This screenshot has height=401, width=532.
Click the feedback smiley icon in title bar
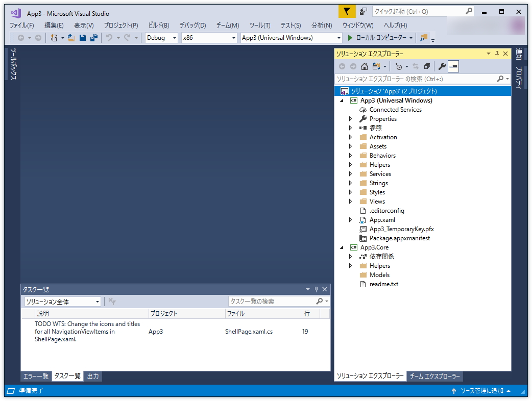[x=364, y=12]
